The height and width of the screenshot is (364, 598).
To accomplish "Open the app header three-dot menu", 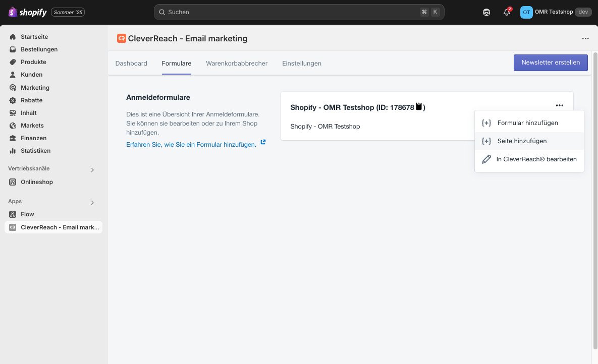I will 585,38.
